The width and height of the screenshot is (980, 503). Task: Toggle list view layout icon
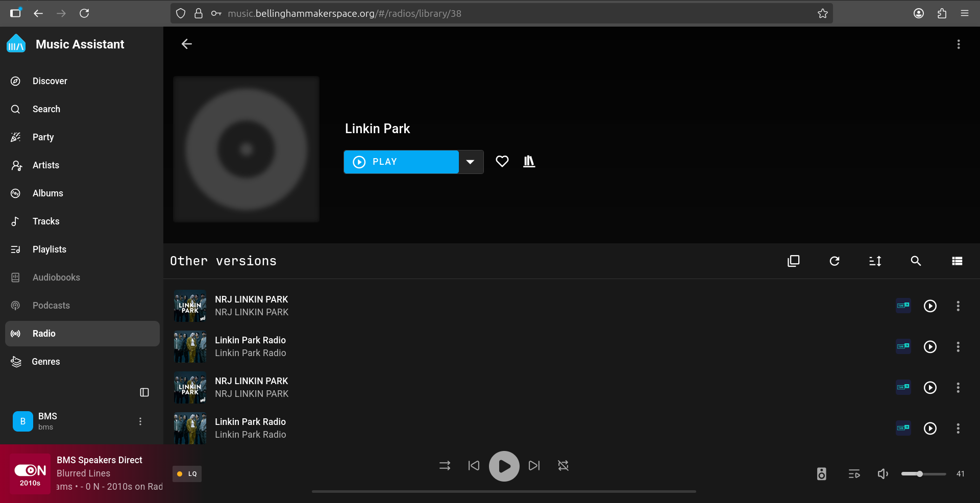[957, 261]
